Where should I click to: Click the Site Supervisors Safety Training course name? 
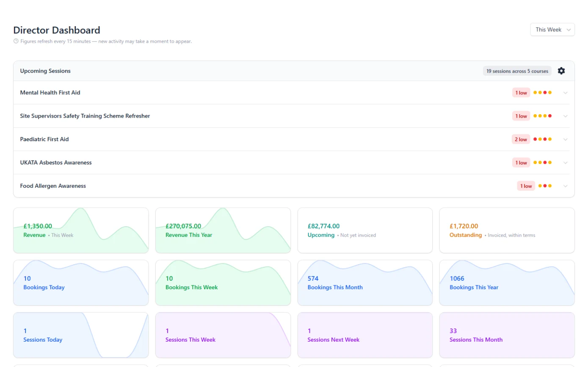(85, 116)
